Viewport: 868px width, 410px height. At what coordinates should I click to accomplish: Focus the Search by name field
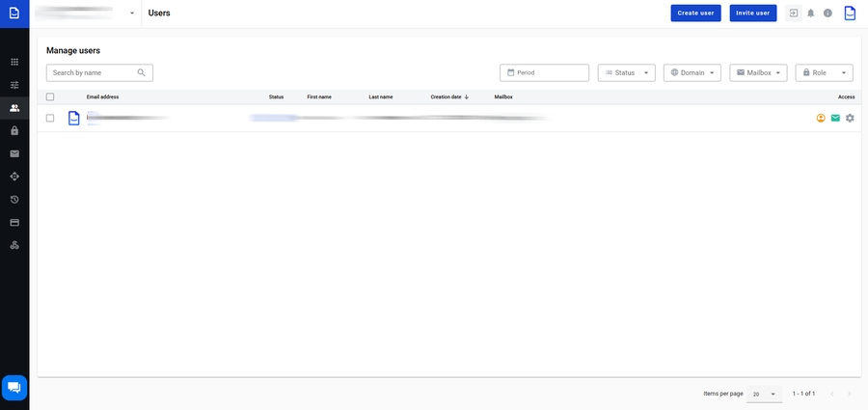(94, 72)
